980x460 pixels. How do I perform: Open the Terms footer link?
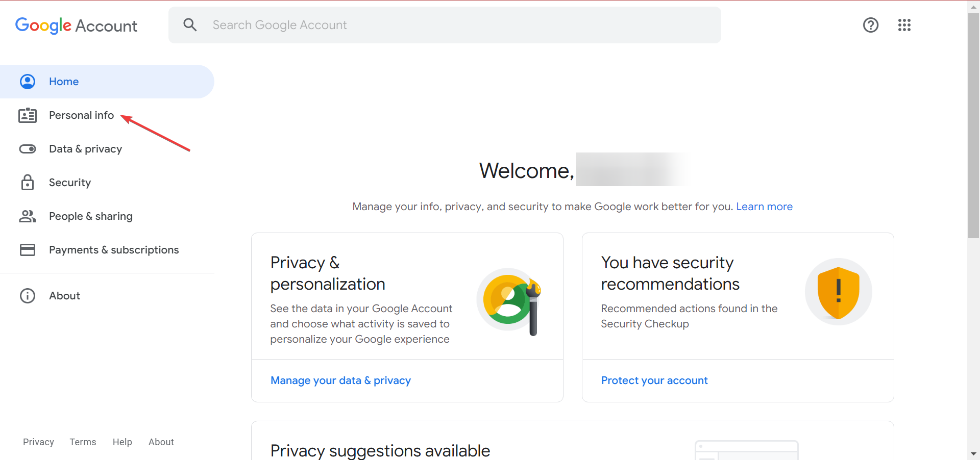(83, 442)
